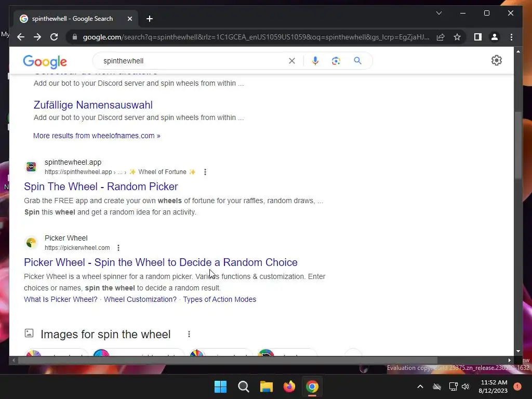The image size is (532, 399).
Task: Click the horizontal scrollbar right arrow
Action: pos(509,361)
